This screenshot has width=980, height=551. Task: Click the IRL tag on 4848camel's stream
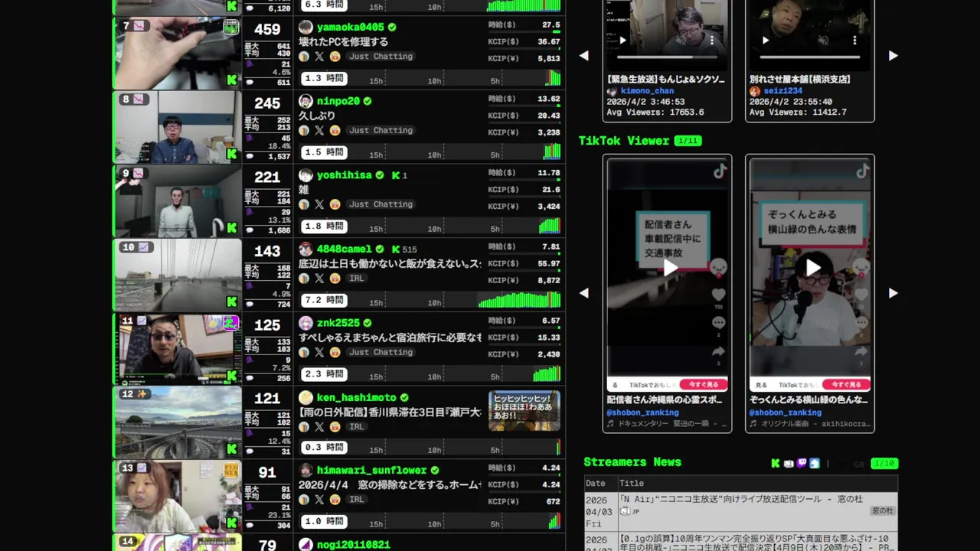[x=357, y=279]
